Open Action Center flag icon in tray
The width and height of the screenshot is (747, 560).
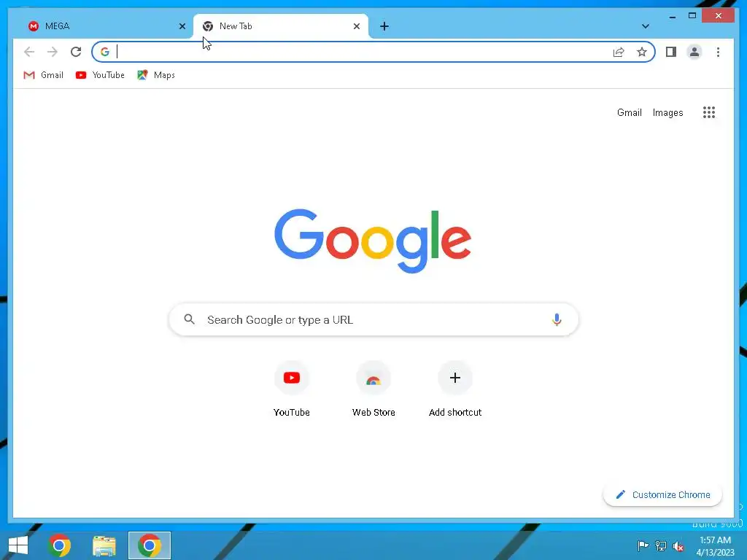[x=643, y=545]
